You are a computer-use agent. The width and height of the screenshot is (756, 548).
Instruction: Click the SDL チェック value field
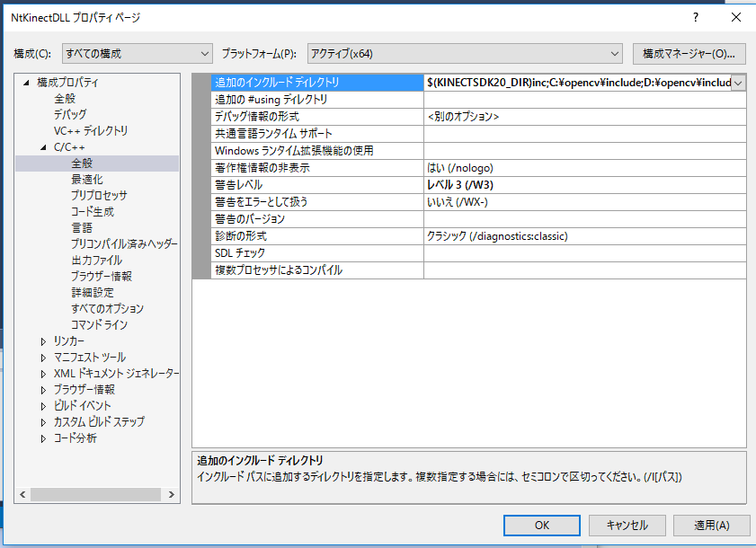[x=584, y=253]
